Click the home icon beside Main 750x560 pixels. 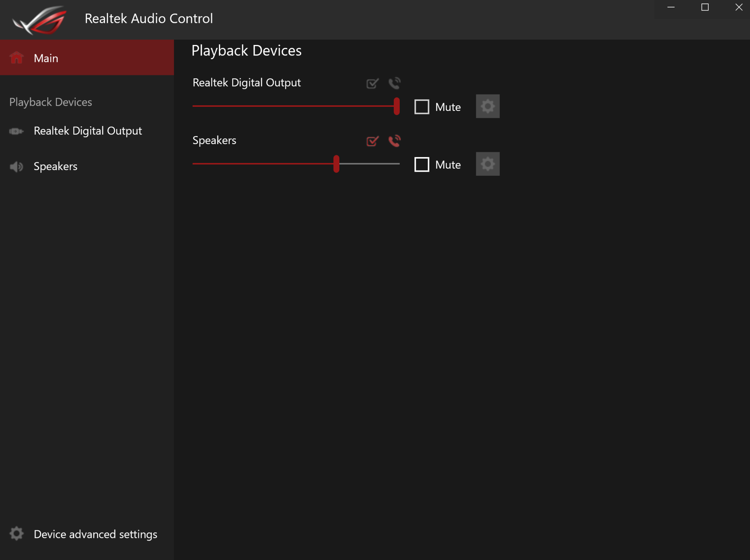pyautogui.click(x=16, y=58)
